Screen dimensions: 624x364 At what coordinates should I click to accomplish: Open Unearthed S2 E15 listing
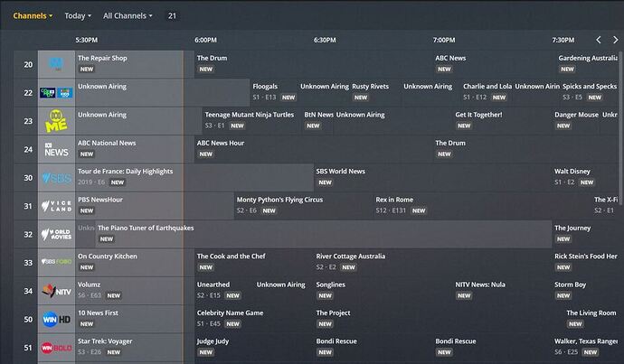click(224, 291)
